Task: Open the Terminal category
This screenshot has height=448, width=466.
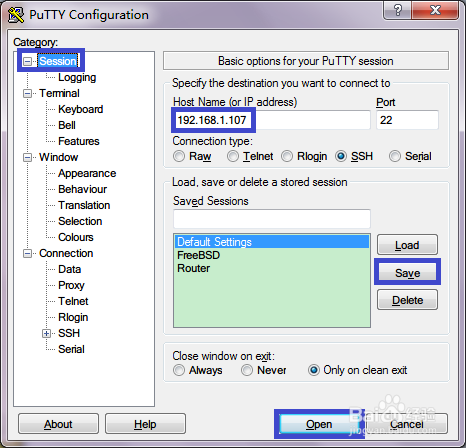Action: (x=59, y=93)
